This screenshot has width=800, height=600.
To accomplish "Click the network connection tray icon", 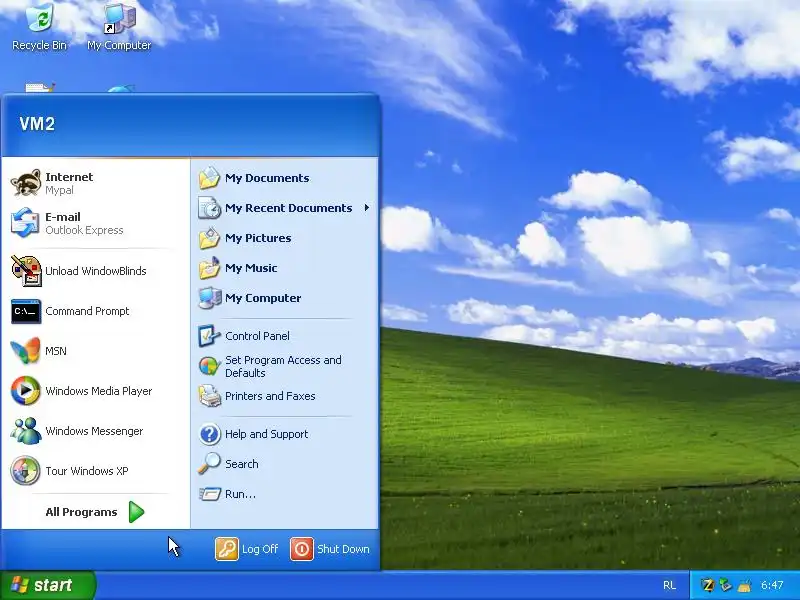I will pyautogui.click(x=725, y=585).
